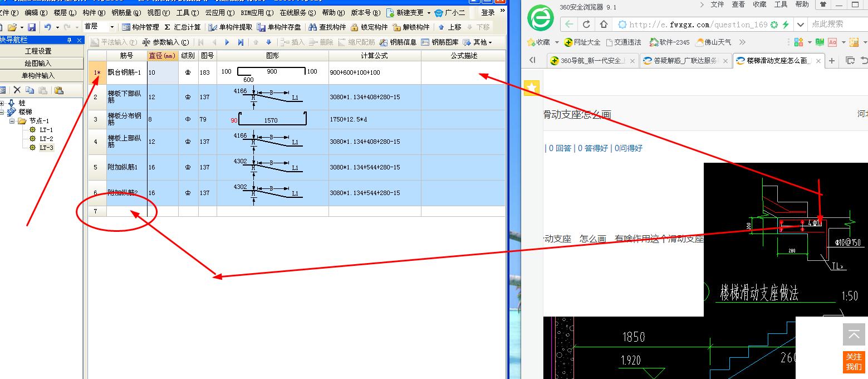
Task: Select LT-3 in the tree
Action: (x=46, y=148)
